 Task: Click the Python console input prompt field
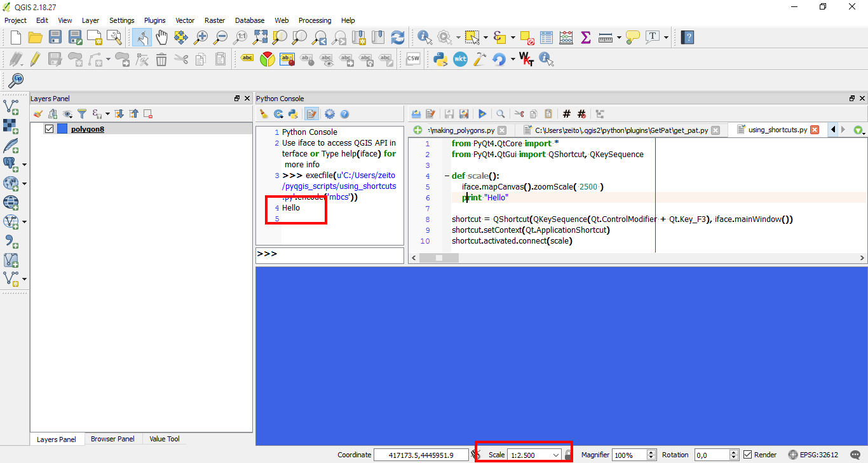tap(330, 254)
